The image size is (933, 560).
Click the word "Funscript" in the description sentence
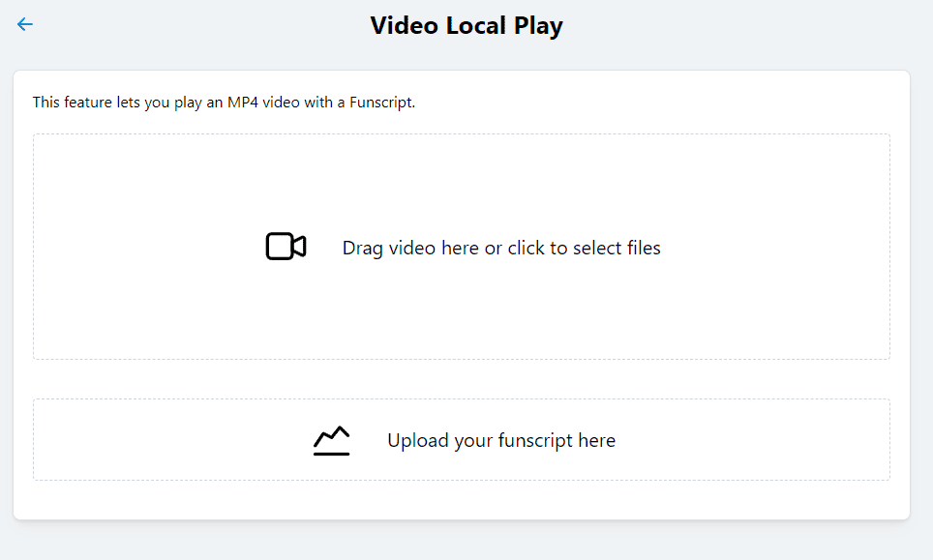pos(381,103)
